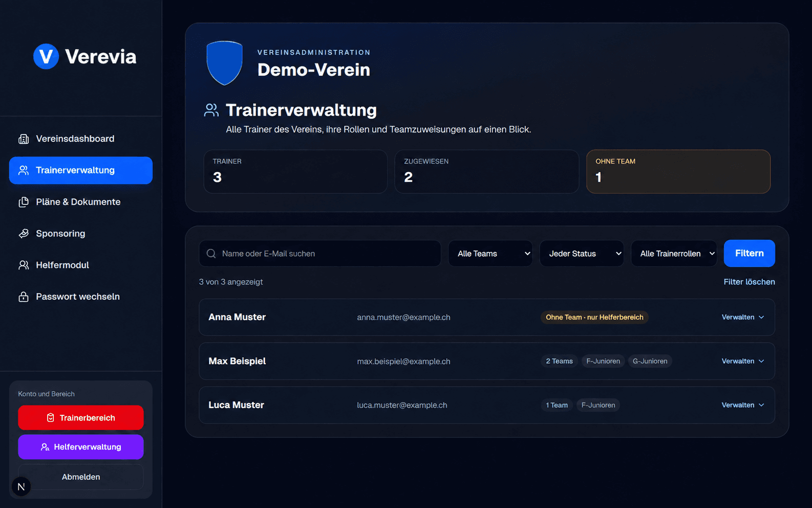This screenshot has width=812, height=508.
Task: Open the purple Helferverwaltung button
Action: [81, 447]
